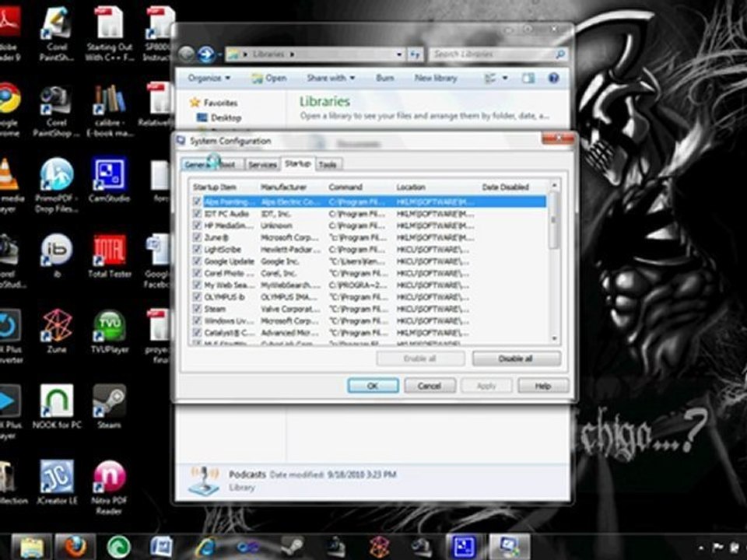Click the Internet Explorer taskbar icon
The width and height of the screenshot is (747, 560).
(205, 547)
